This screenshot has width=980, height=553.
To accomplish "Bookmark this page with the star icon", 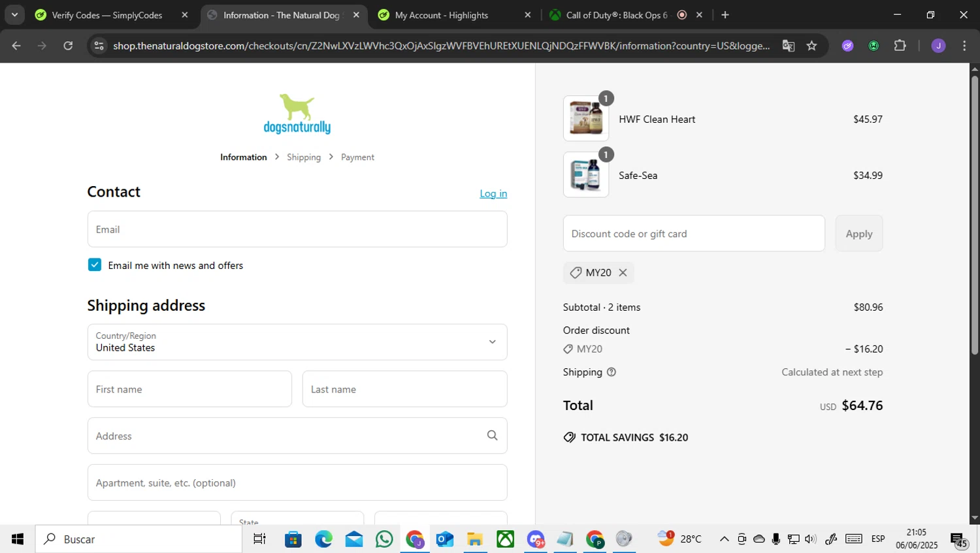I will click(811, 46).
